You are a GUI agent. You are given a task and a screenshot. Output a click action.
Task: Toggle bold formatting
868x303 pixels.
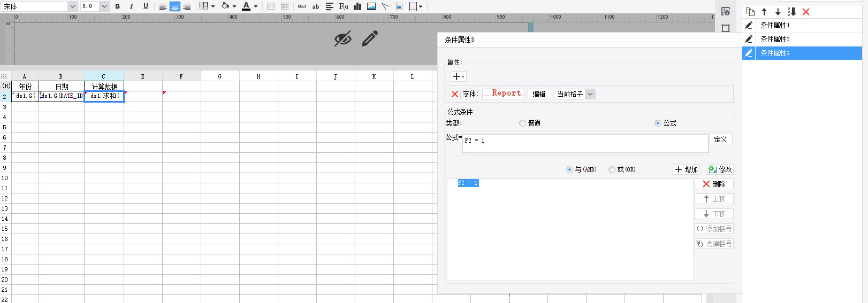tap(117, 6)
